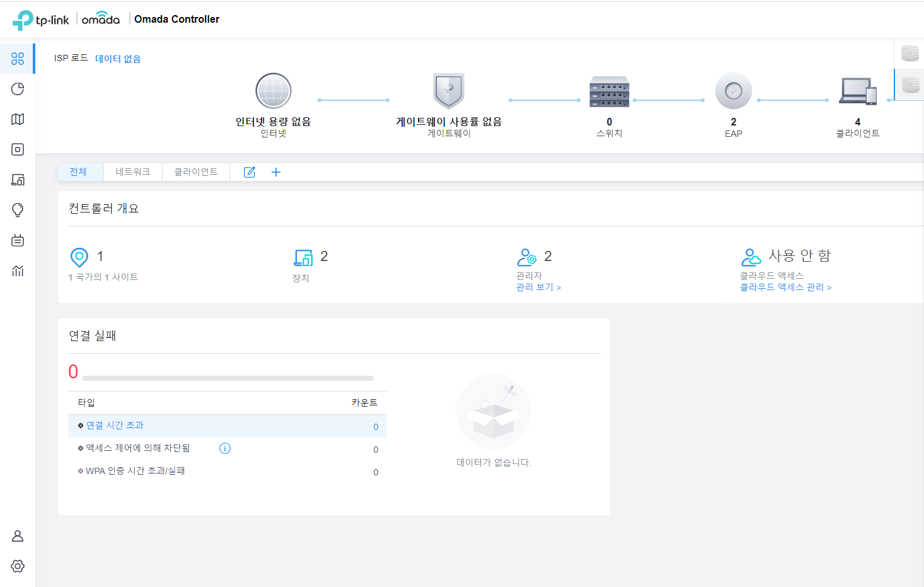The image size is (924, 587).
Task: Click the 0 스위치 count label
Action: pyautogui.click(x=609, y=127)
